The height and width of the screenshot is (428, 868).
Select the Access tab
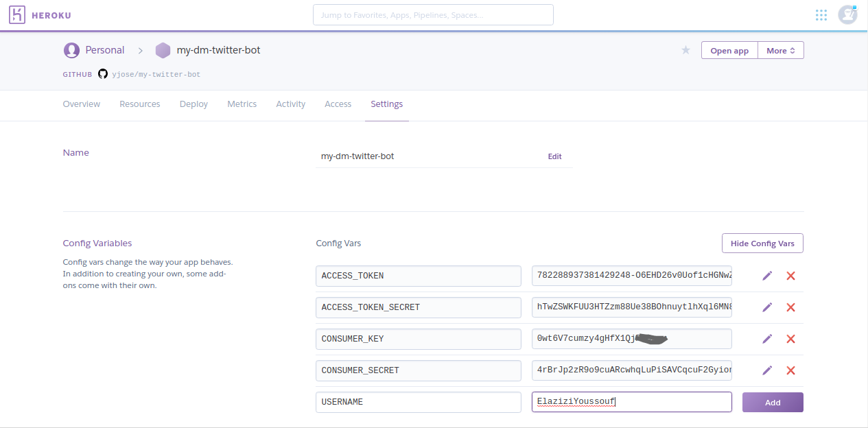tap(338, 104)
